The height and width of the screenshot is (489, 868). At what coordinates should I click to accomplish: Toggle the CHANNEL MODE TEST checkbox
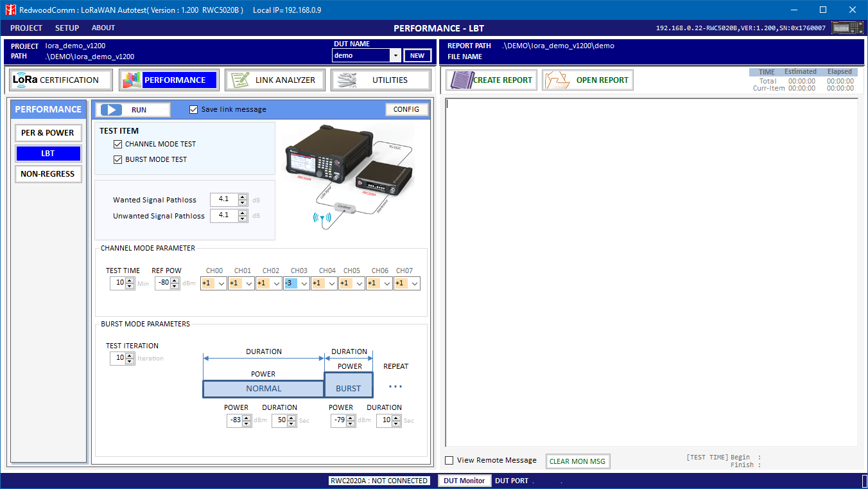tap(117, 144)
